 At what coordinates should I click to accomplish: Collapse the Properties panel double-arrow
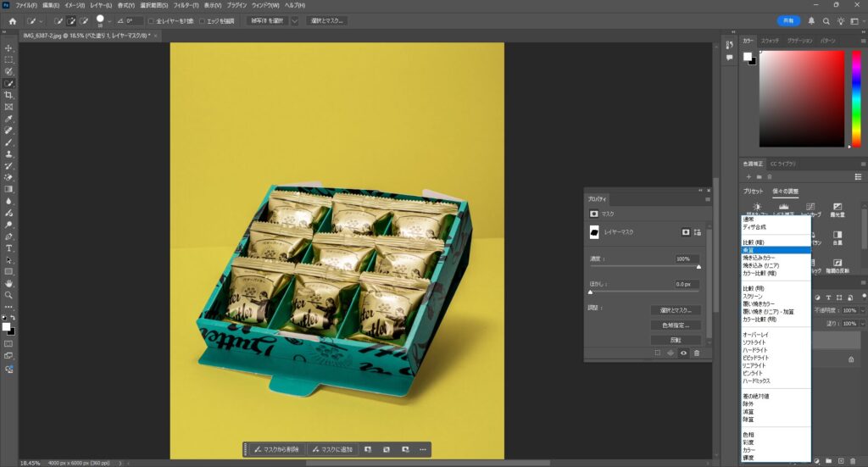click(700, 191)
